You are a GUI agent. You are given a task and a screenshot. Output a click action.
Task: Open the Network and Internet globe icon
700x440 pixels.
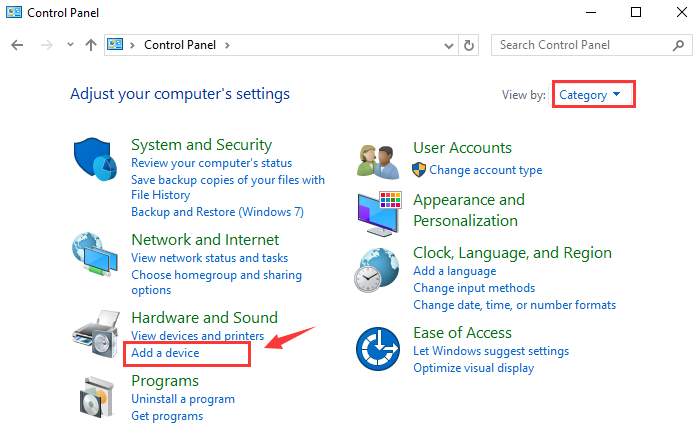coord(95,253)
